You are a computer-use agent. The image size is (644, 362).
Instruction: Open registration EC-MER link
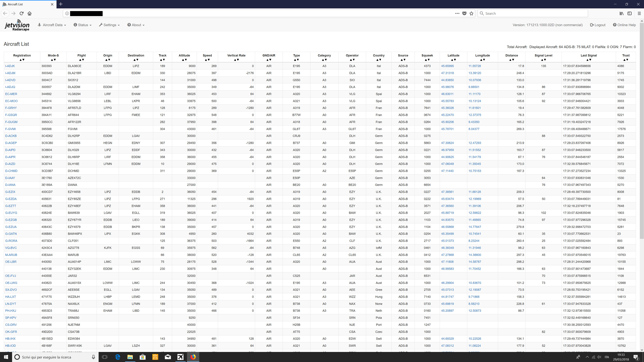tap(11, 94)
